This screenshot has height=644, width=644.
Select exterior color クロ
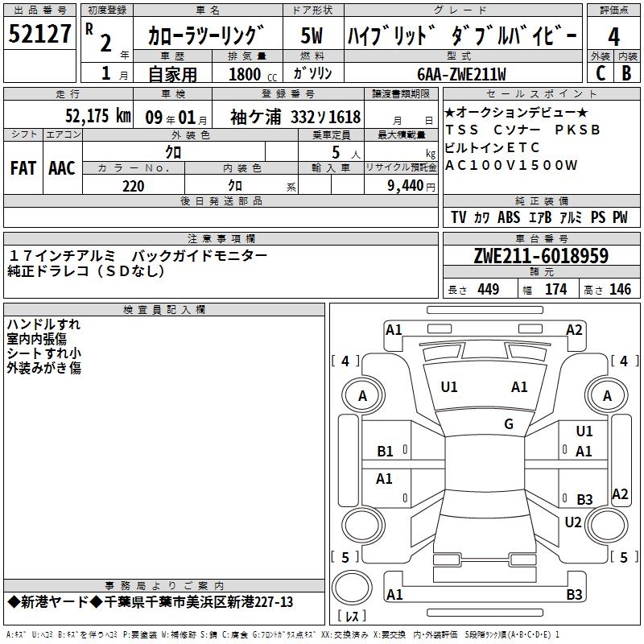[x=173, y=152]
